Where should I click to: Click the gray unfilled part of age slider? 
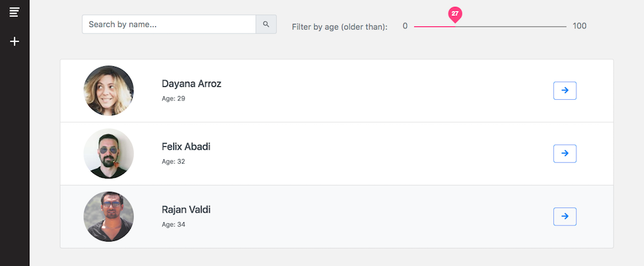click(511, 26)
